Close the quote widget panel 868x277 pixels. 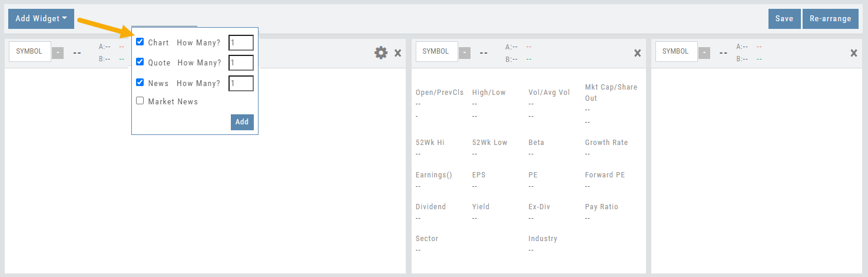tap(637, 53)
